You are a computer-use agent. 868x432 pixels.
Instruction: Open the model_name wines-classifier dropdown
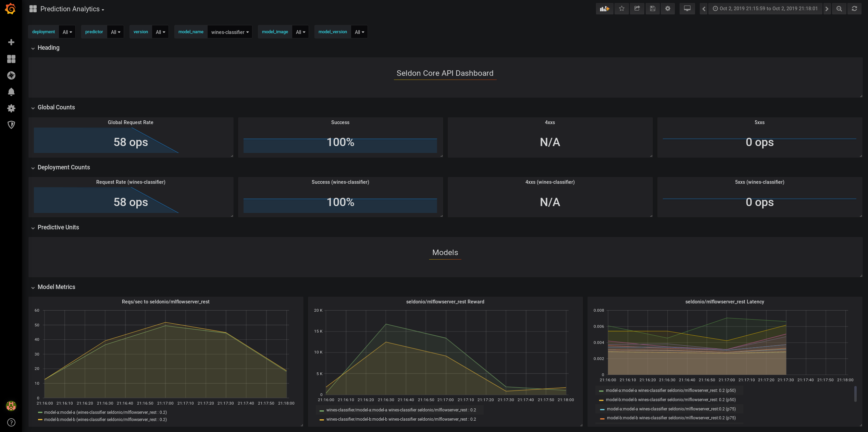[x=230, y=32]
